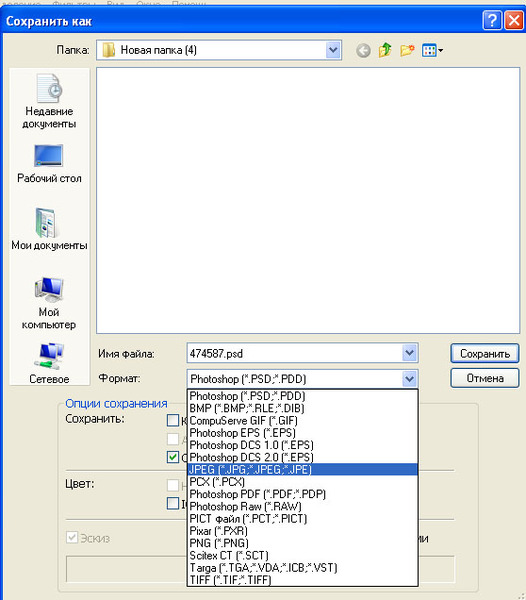Select JPEG format from the list
The height and width of the screenshot is (600, 526).
[x=302, y=470]
